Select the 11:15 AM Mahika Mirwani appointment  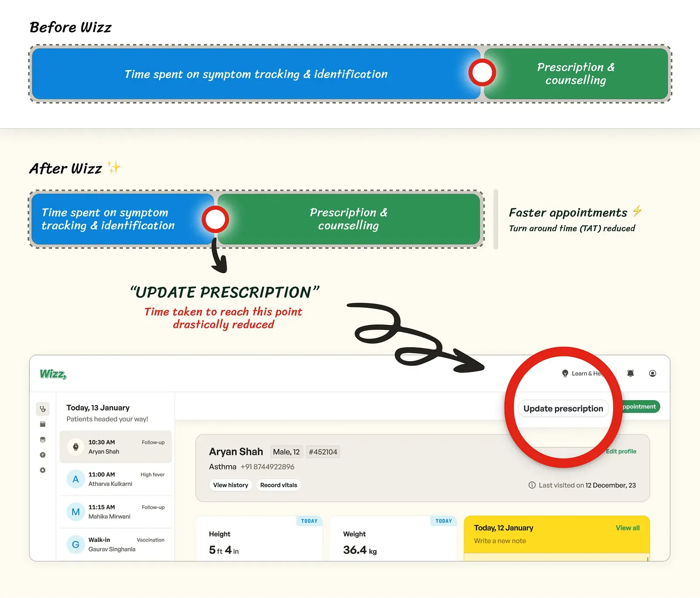[115, 512]
